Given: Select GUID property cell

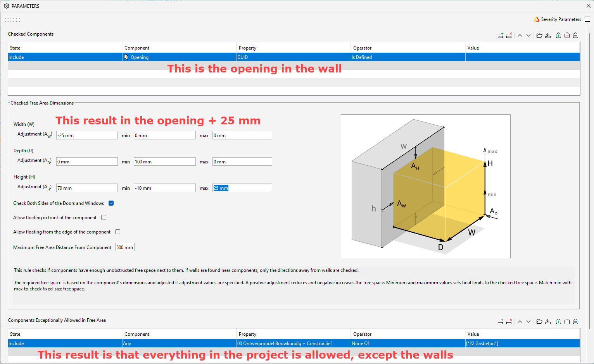Looking at the screenshot, I should [294, 57].
